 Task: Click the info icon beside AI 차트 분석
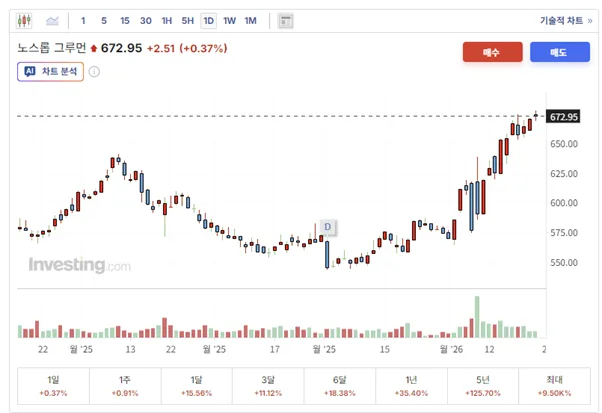tap(94, 72)
